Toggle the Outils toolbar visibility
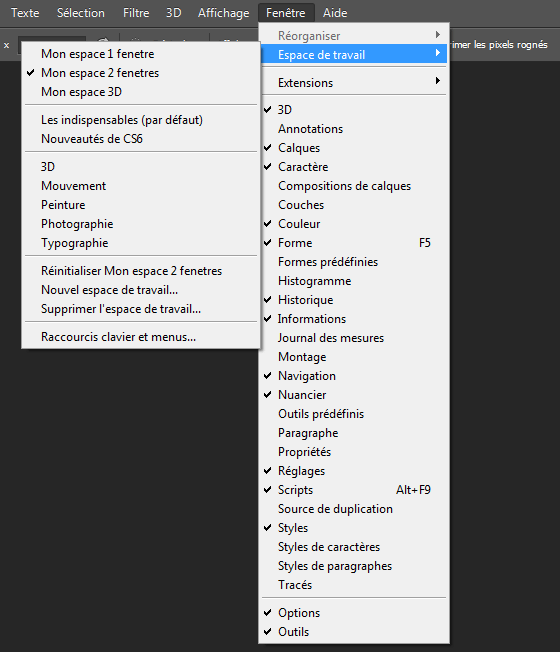Image resolution: width=560 pixels, height=652 pixels. (x=354, y=632)
